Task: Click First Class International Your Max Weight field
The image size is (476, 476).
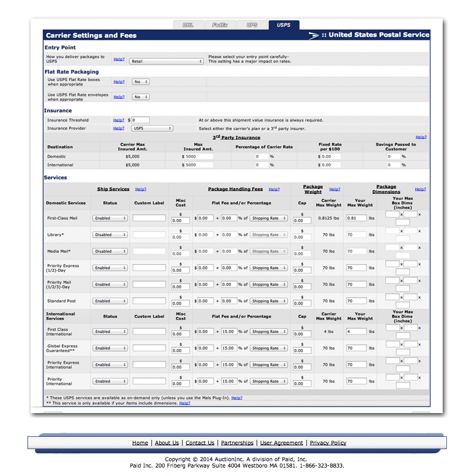Action: tap(356, 332)
